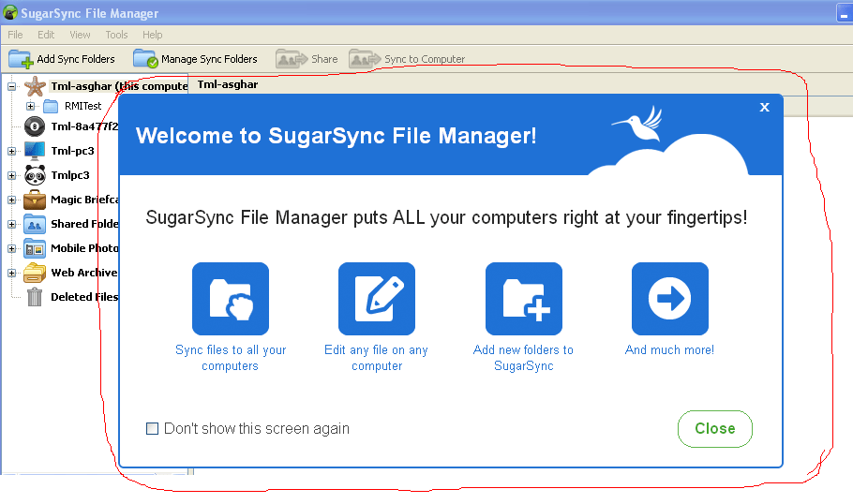Viewport: 853px width, 504px height.
Task: Click Add new folders to SugarSync link
Action: pyautogui.click(x=523, y=358)
